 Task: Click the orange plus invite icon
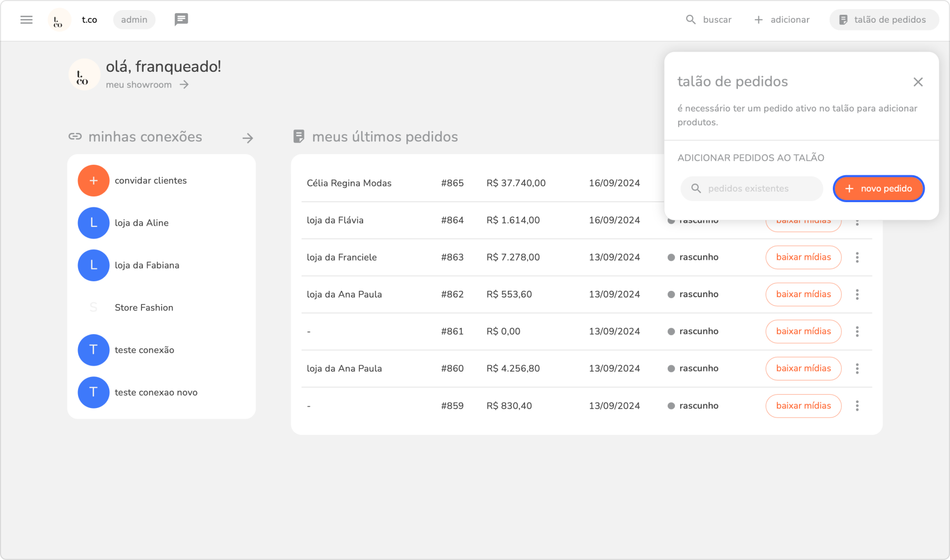click(93, 181)
